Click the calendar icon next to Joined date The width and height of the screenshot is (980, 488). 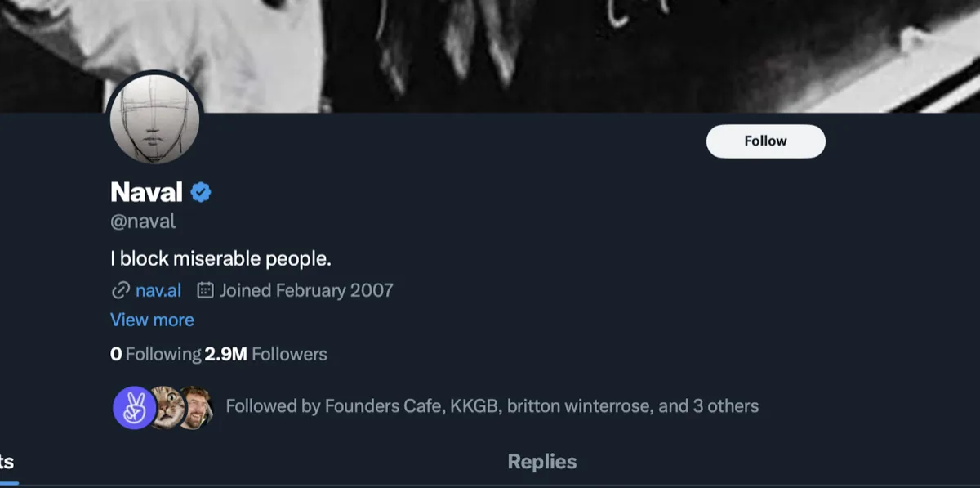point(206,290)
